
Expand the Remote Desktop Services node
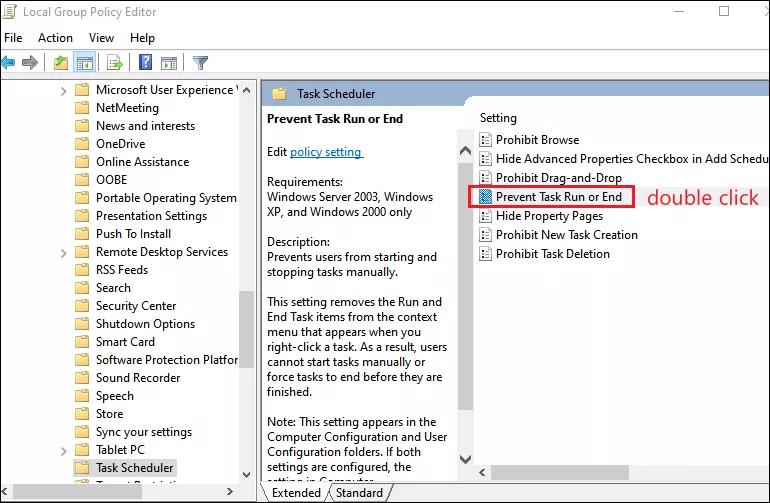tap(63, 253)
